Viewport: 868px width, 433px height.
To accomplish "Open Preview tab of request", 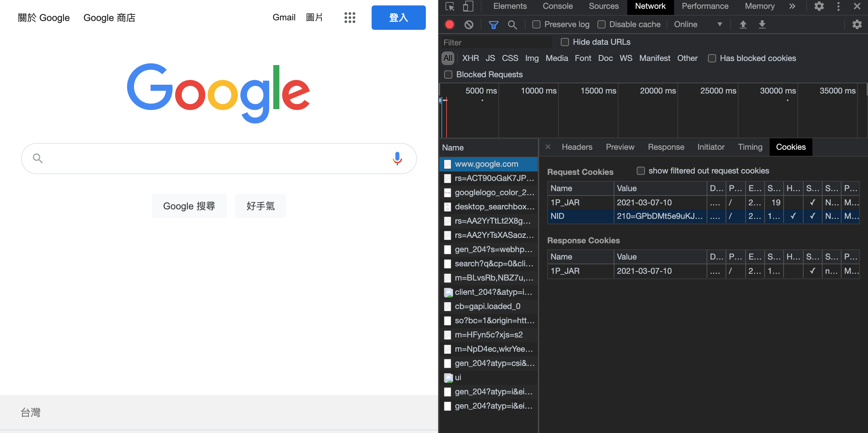I will 620,147.
